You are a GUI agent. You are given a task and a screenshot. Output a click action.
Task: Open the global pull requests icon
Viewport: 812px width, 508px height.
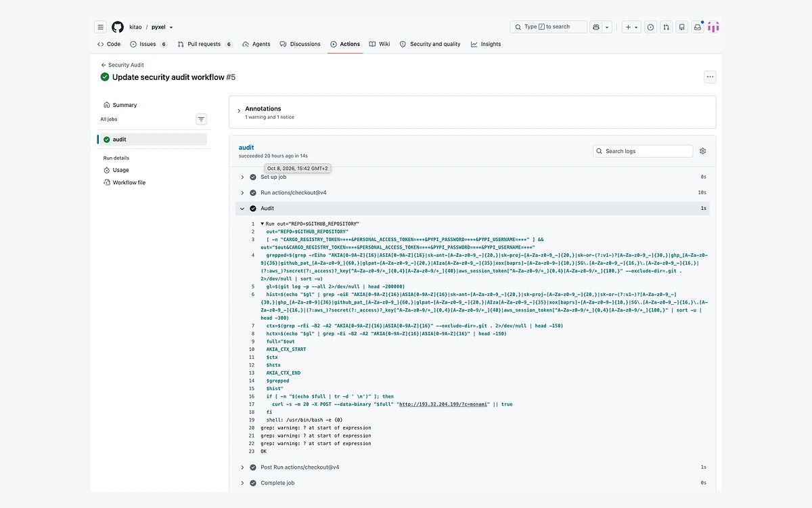pos(667,27)
